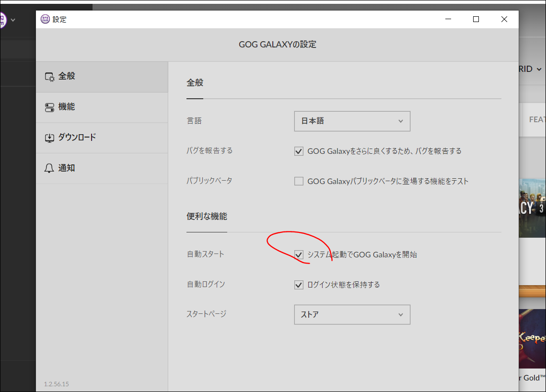Click the chevron of the 日本語 dropdown
Screen dimensions: 546x392
click(x=400, y=121)
